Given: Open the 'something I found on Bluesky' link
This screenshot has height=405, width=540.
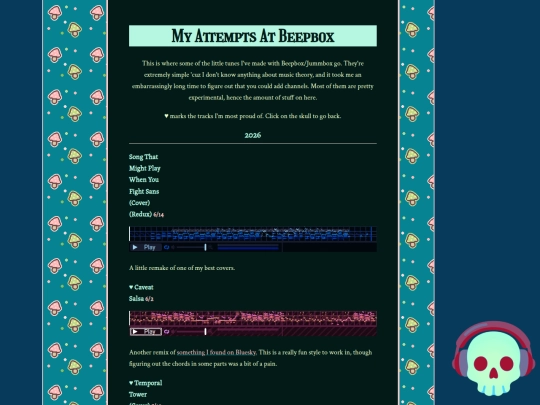Looking at the screenshot, I should (216, 352).
